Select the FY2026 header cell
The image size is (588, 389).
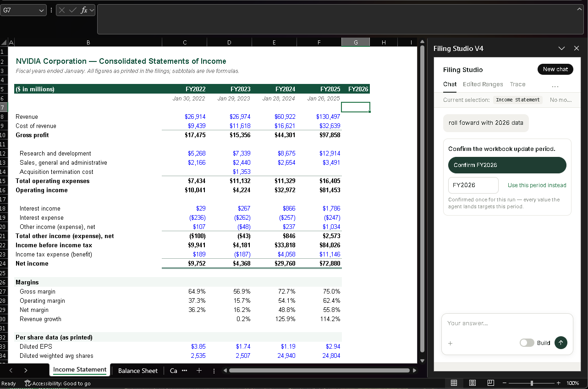point(356,89)
